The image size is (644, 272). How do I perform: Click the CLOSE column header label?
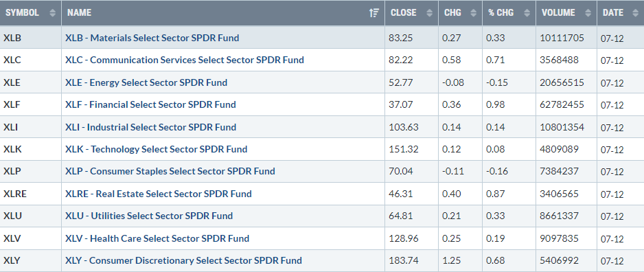(403, 13)
